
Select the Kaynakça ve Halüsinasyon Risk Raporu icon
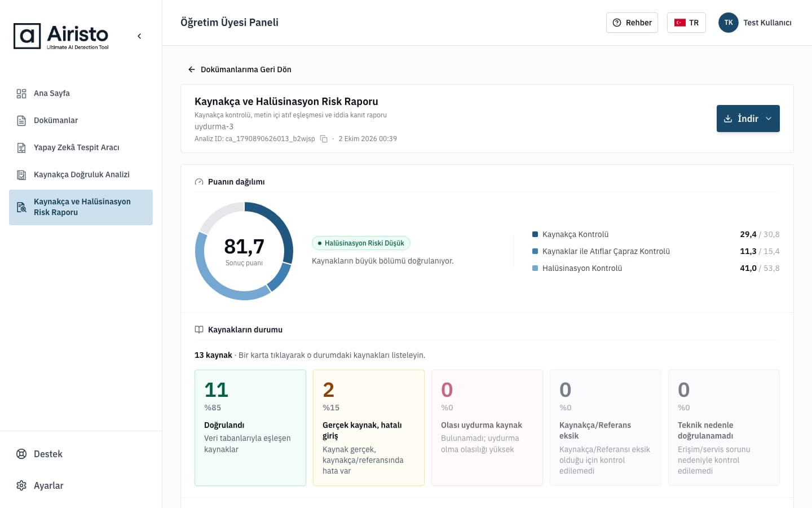pyautogui.click(x=21, y=207)
